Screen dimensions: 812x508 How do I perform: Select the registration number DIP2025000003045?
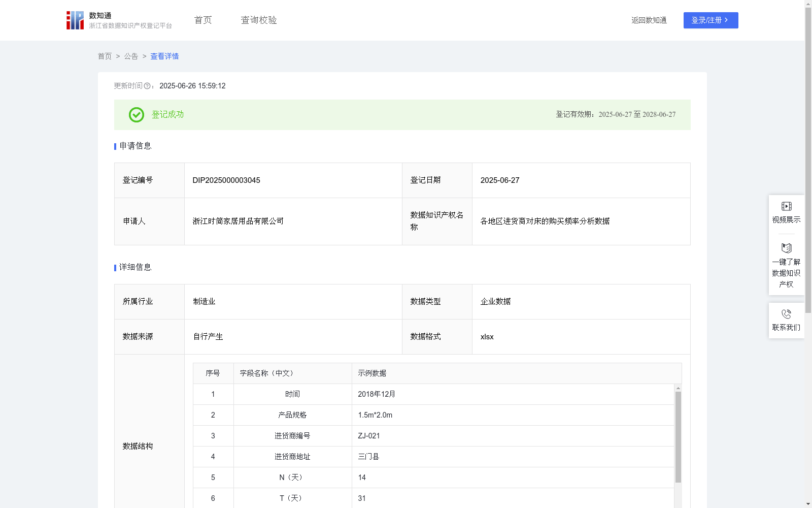click(226, 180)
